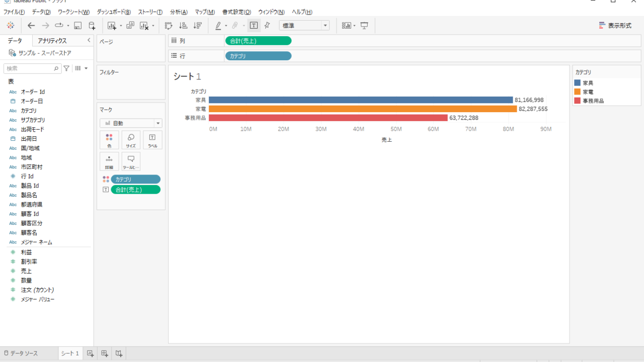Click the red 事務用品 legend color swatch

pos(578,101)
